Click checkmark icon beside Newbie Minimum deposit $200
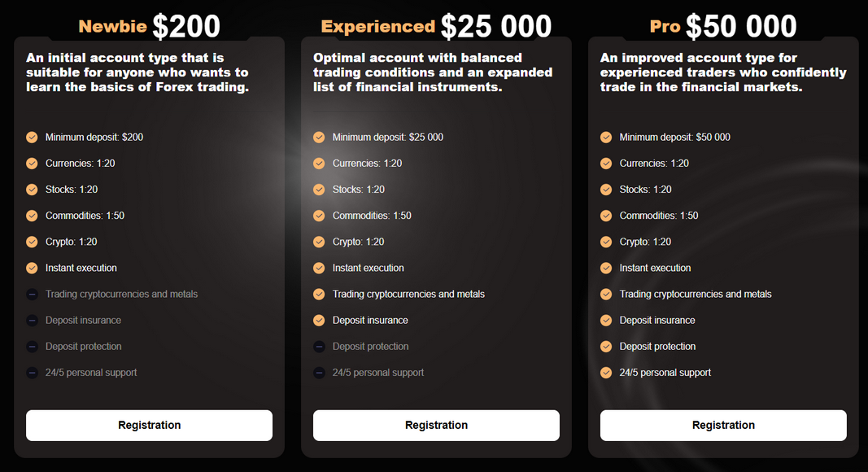The image size is (868, 472). [x=32, y=138]
